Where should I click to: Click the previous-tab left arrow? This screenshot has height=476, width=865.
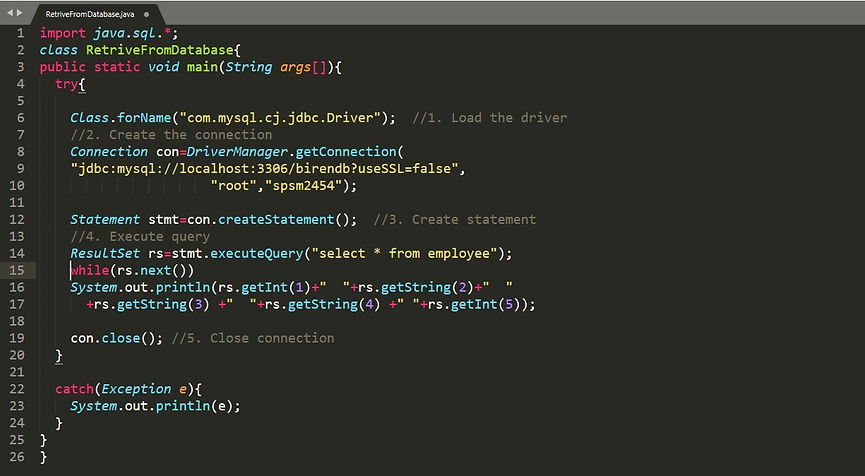click(9, 13)
